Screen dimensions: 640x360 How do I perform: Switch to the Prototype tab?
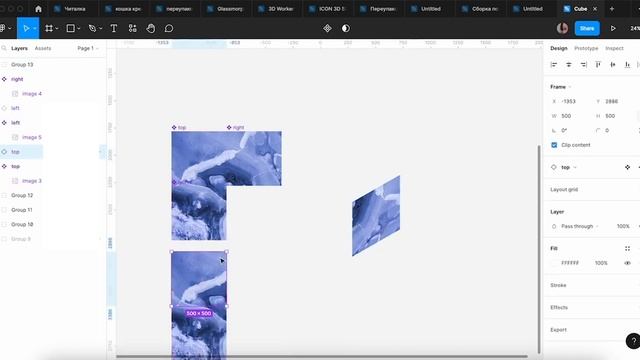(586, 48)
